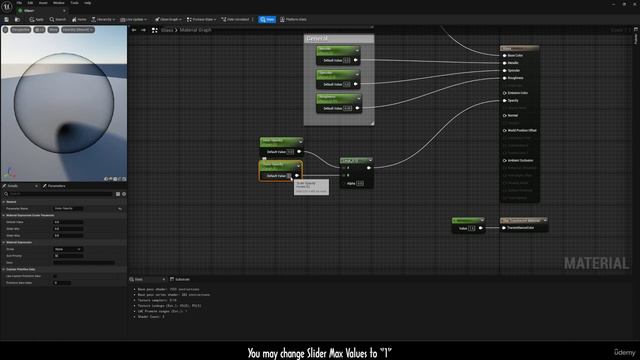Open the Edit menu
Screen dimensions: 640x360
pyautogui.click(x=30, y=3)
